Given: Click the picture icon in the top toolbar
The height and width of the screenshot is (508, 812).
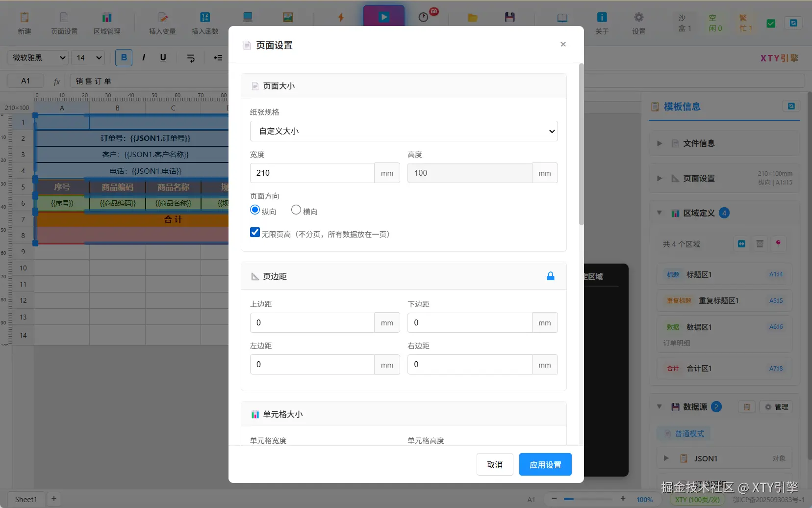Looking at the screenshot, I should (x=288, y=18).
